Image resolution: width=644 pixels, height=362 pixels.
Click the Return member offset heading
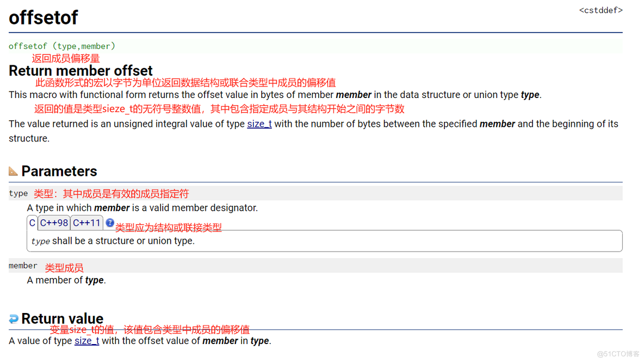tap(81, 71)
